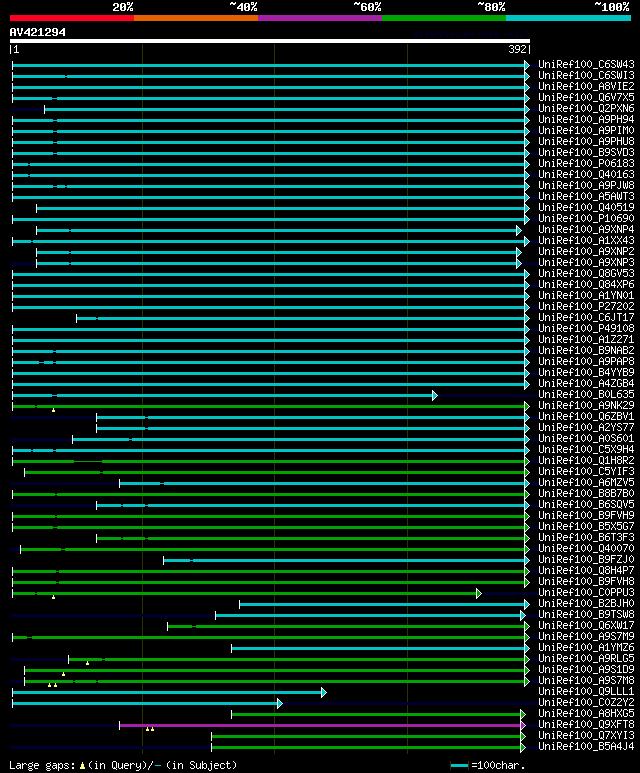Click the UniRef100_A5AWT3 label
This screenshot has height=773, width=640.
coord(586,197)
